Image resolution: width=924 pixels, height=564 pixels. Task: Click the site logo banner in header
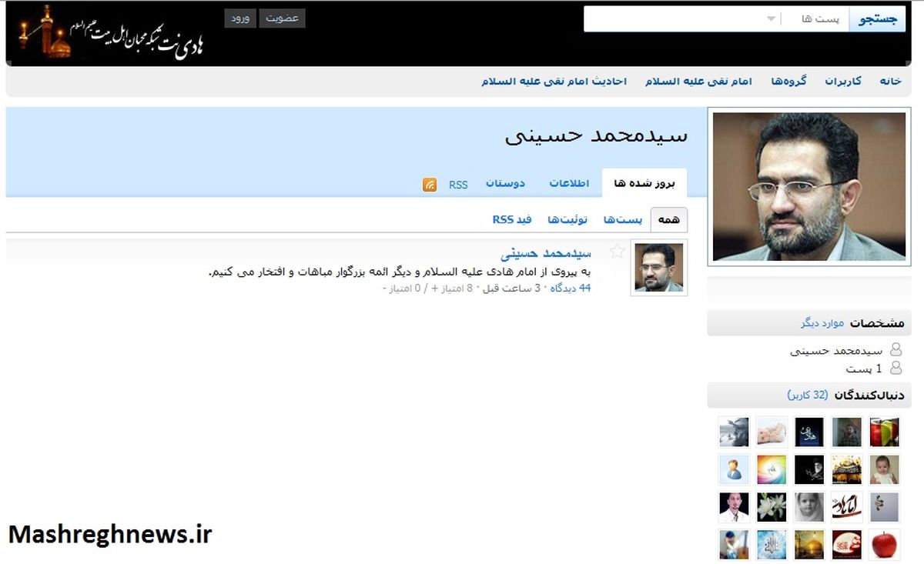(110, 32)
